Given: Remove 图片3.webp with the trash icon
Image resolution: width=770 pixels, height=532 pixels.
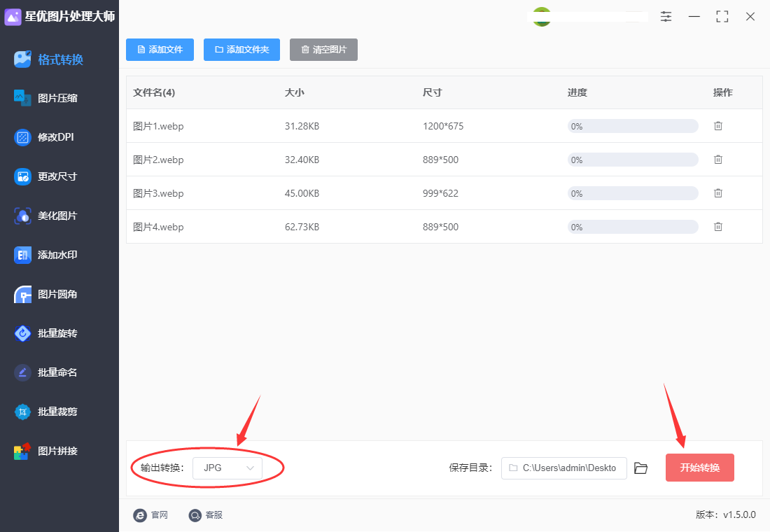Looking at the screenshot, I should coord(717,193).
